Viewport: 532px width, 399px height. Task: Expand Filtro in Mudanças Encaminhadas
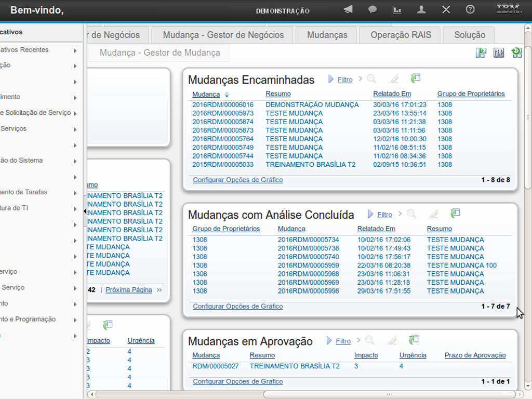point(344,79)
